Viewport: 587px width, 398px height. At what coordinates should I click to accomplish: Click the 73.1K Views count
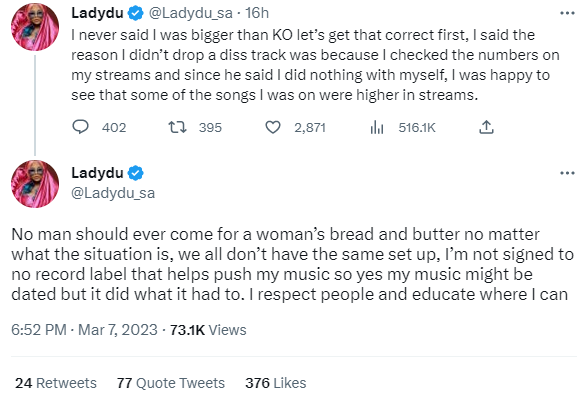click(208, 330)
